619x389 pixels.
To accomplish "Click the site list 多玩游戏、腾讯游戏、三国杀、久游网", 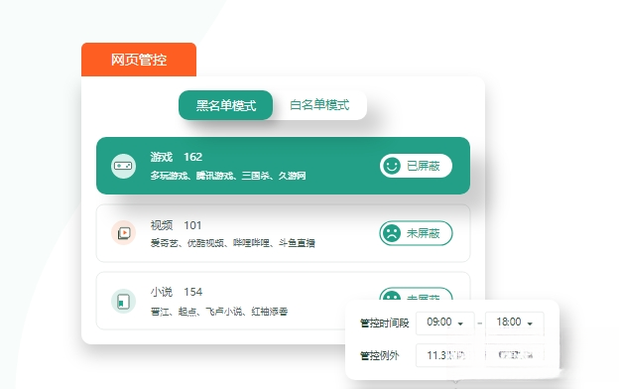I will coord(228,176).
